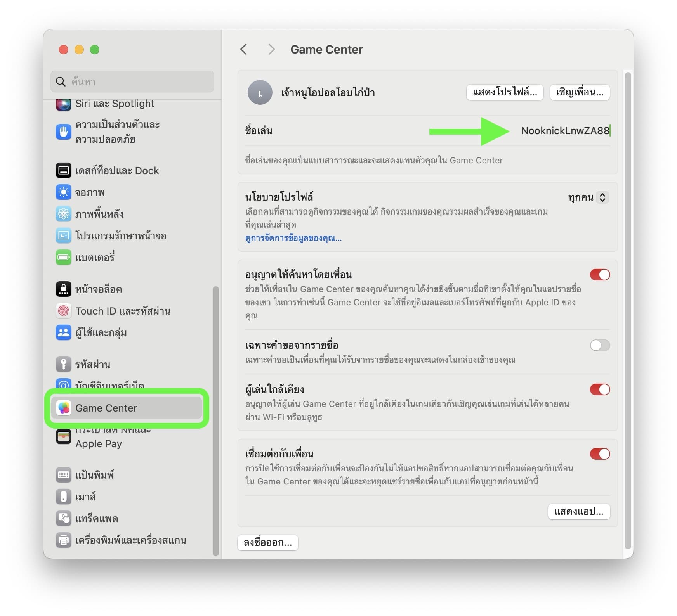
Task: Click the แบตเตอรี่ battery icon
Action: 63,257
